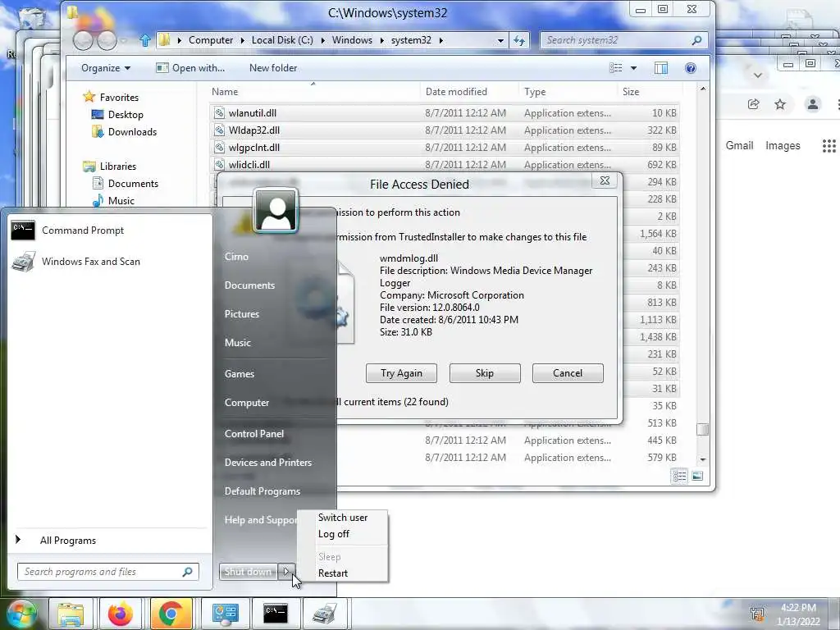Change view using the view icon
The width and height of the screenshot is (840, 630).
pyautogui.click(x=616, y=68)
